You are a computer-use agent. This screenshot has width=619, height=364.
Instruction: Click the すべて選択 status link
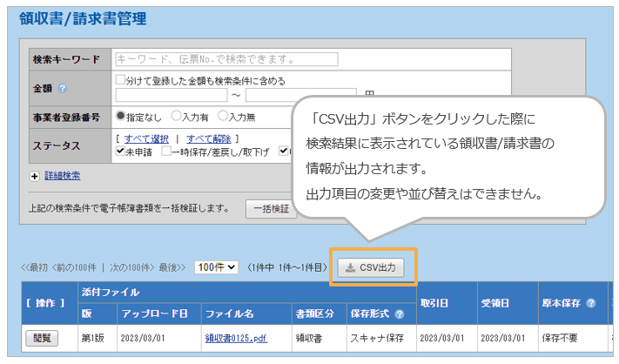[145, 138]
